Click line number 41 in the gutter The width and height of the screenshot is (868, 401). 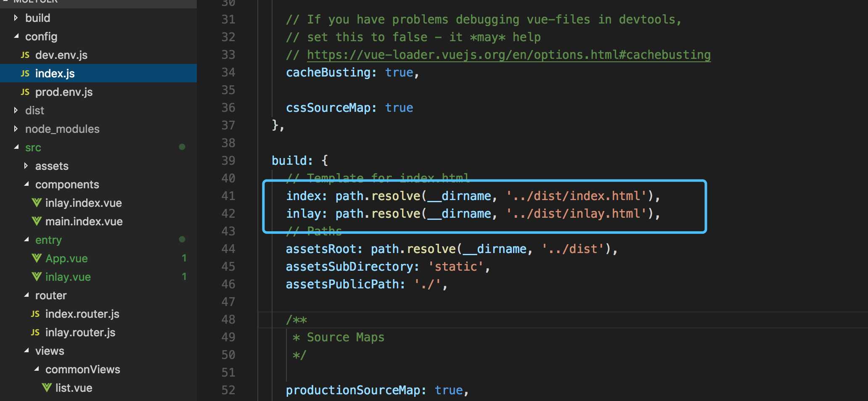coord(228,196)
